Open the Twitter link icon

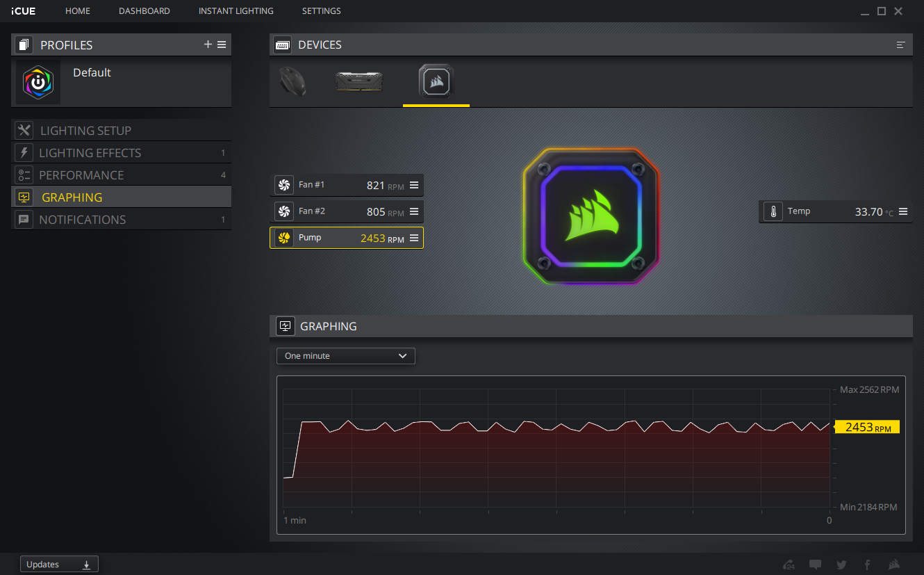(x=841, y=565)
